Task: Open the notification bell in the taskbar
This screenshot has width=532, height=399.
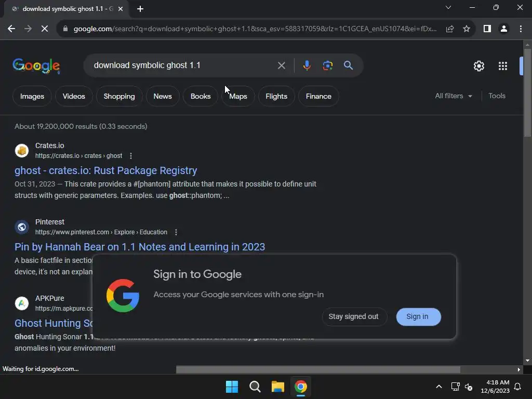Action: (x=518, y=387)
